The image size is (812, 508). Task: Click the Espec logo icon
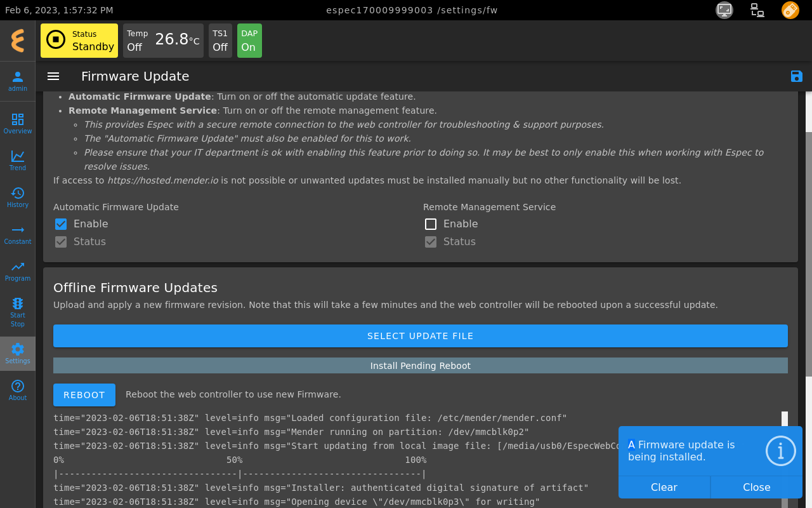tap(18, 41)
